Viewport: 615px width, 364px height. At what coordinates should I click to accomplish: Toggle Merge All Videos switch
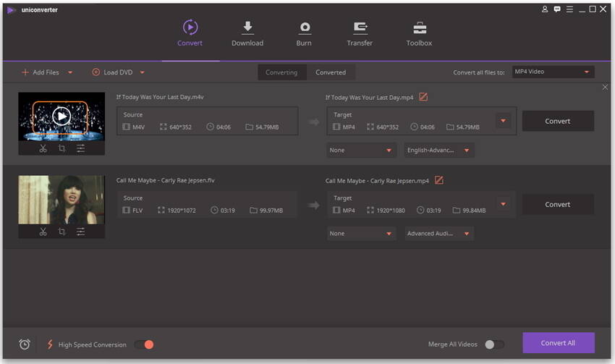coord(494,344)
